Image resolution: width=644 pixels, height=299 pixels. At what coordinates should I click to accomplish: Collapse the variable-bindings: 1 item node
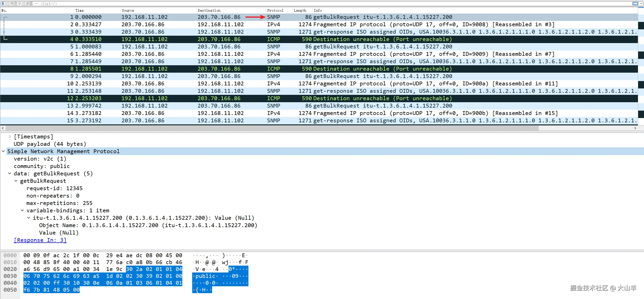tap(22, 211)
